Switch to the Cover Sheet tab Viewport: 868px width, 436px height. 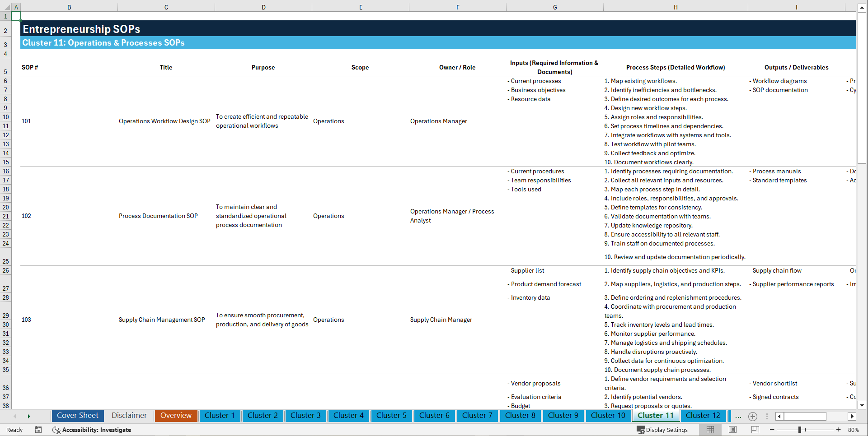point(77,416)
